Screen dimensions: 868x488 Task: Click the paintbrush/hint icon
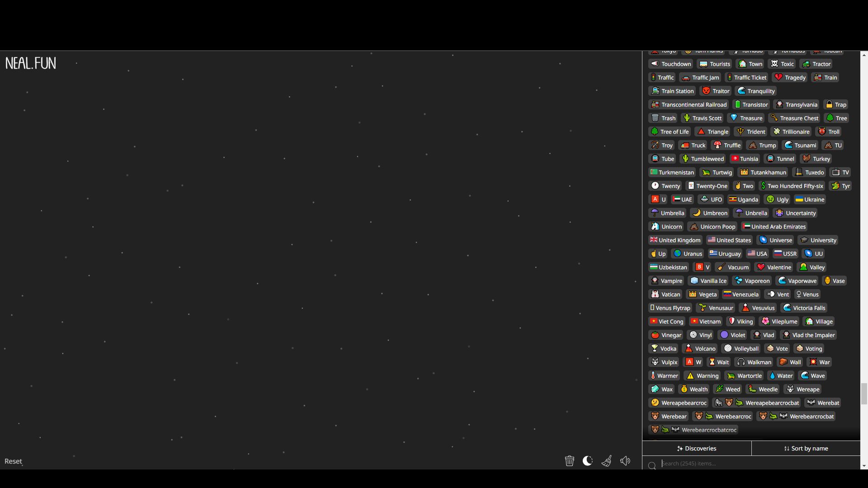[x=606, y=460]
